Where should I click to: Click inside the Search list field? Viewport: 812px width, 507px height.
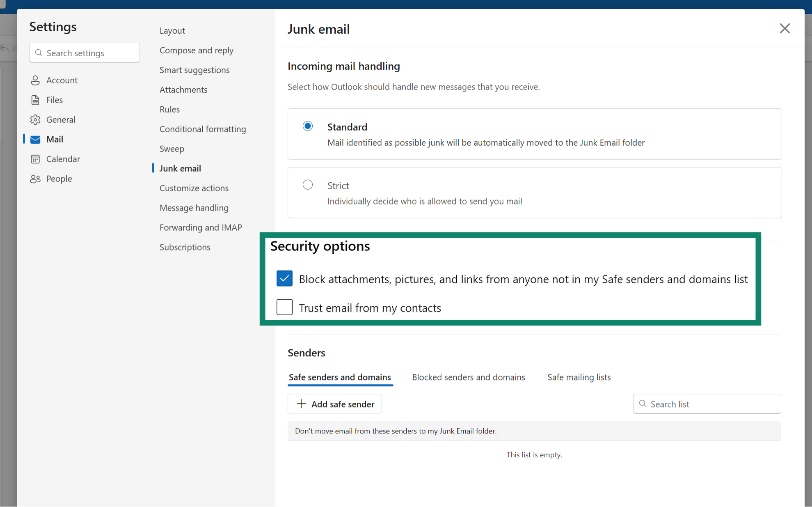[x=706, y=404]
